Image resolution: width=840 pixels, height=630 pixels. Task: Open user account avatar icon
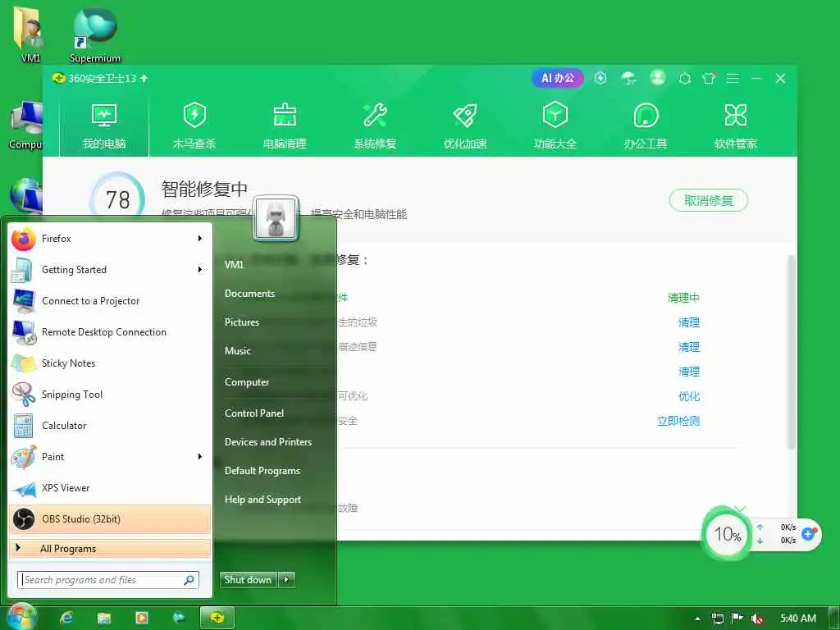(x=658, y=78)
